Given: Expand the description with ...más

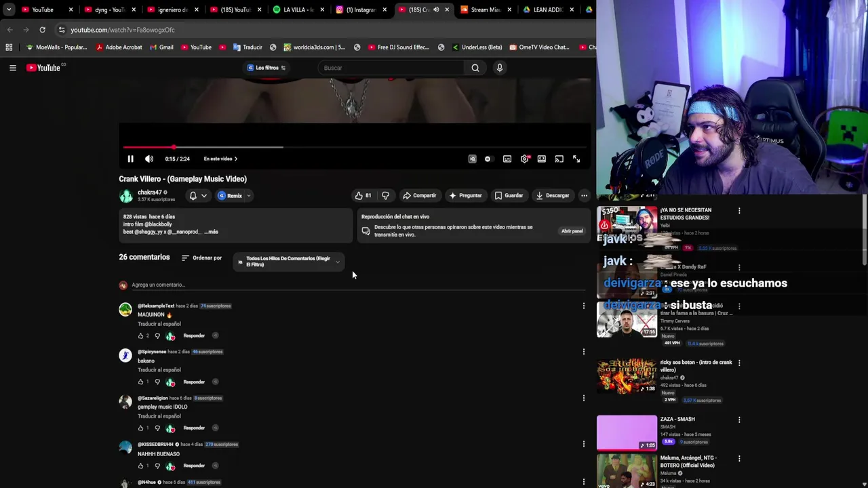Looking at the screenshot, I should (211, 232).
